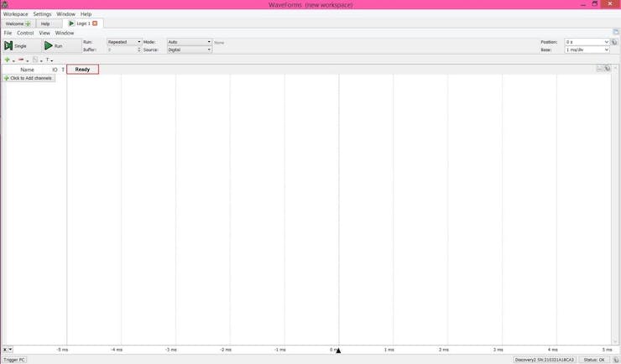Click the 4 ms time axis label
Screen dimensions: 621x364
[x=553, y=350]
